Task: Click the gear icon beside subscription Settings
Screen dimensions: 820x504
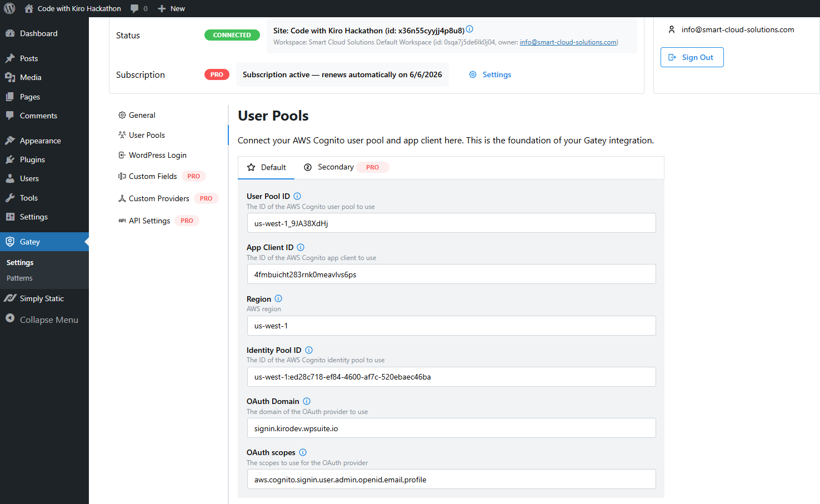Action: pos(473,74)
